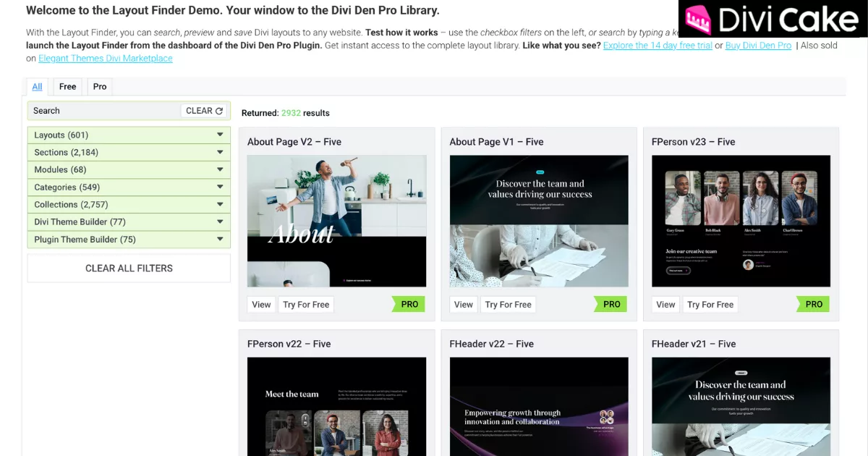Open the Buy Divi Den Pro link
Image resolution: width=868 pixels, height=456 pixels.
[x=758, y=45]
